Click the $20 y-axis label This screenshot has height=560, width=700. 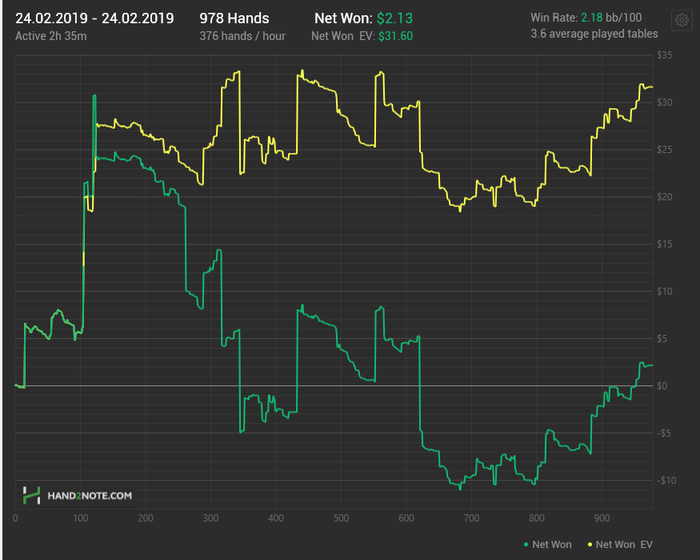664,197
